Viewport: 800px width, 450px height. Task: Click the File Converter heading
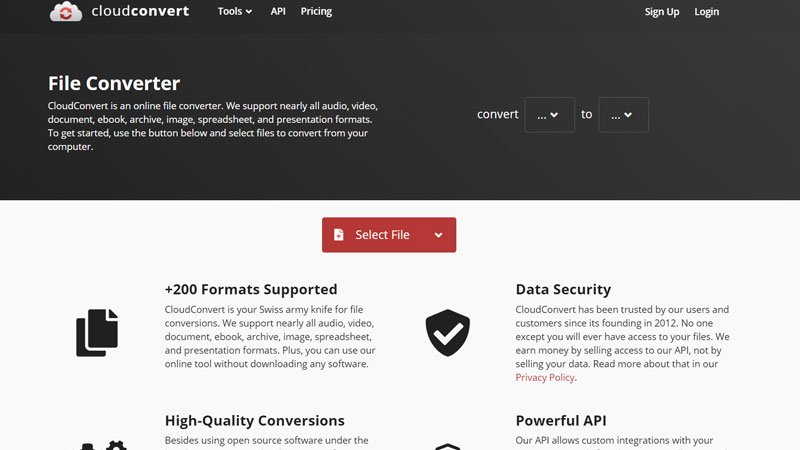114,83
